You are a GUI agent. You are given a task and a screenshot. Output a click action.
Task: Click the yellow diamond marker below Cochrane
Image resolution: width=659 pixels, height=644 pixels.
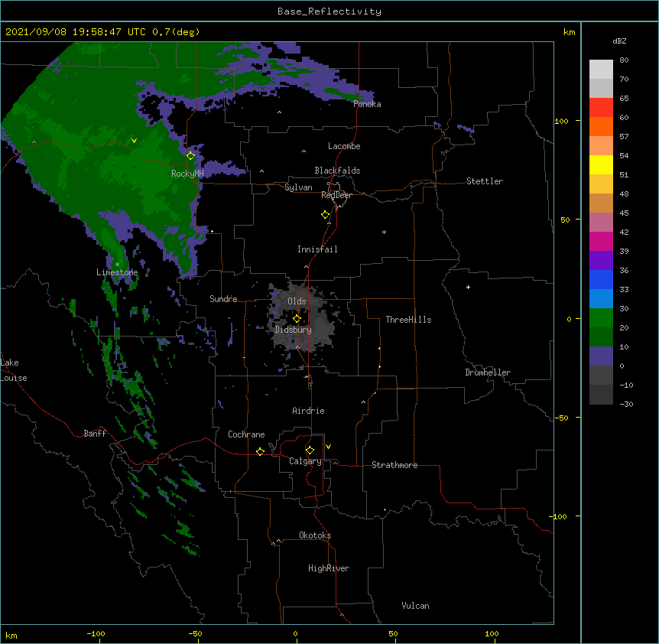[260, 451]
